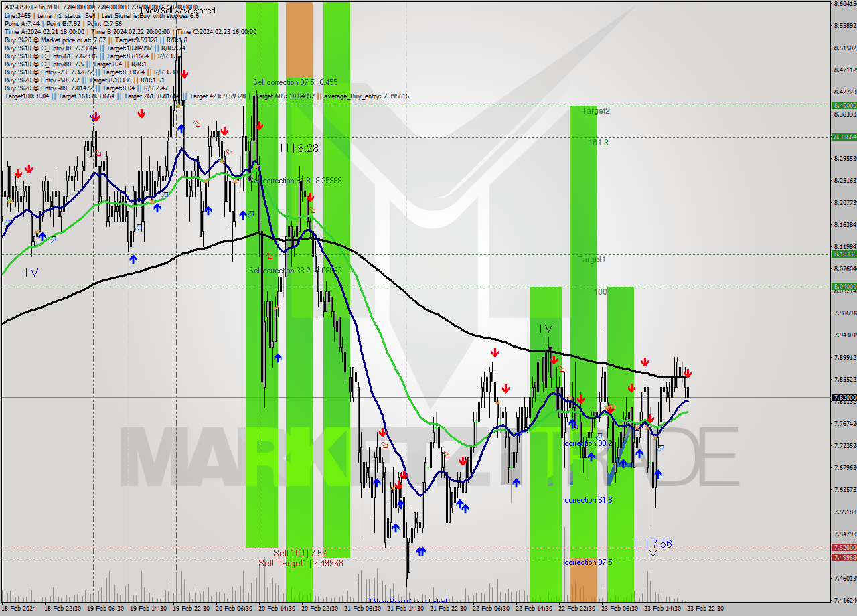Select the '19 Feb 06:30' time label

tap(104, 609)
